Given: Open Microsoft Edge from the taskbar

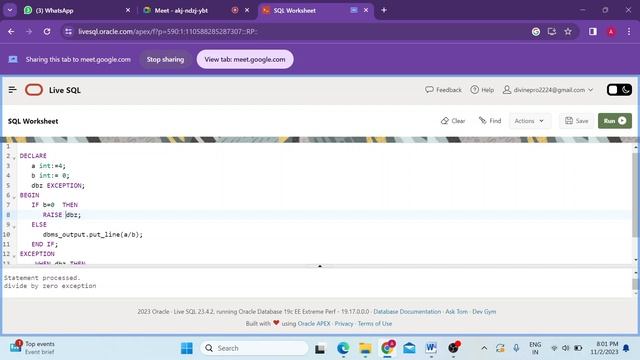Looking at the screenshot, I should [x=343, y=348].
